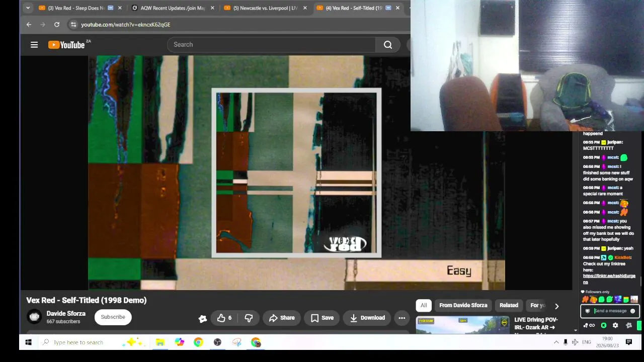Save the video to a playlist
Image resolution: width=644 pixels, height=362 pixels.
[322, 318]
